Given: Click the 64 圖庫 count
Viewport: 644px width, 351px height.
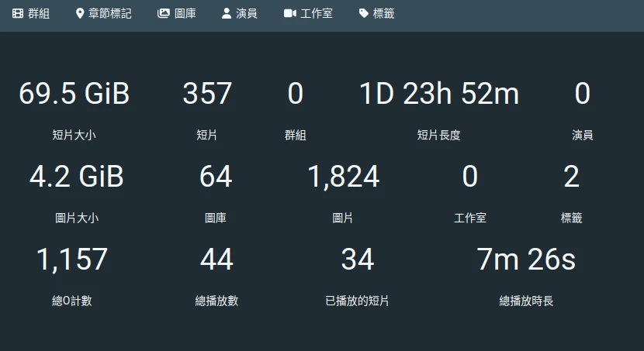Looking at the screenshot, I should coord(216,177).
